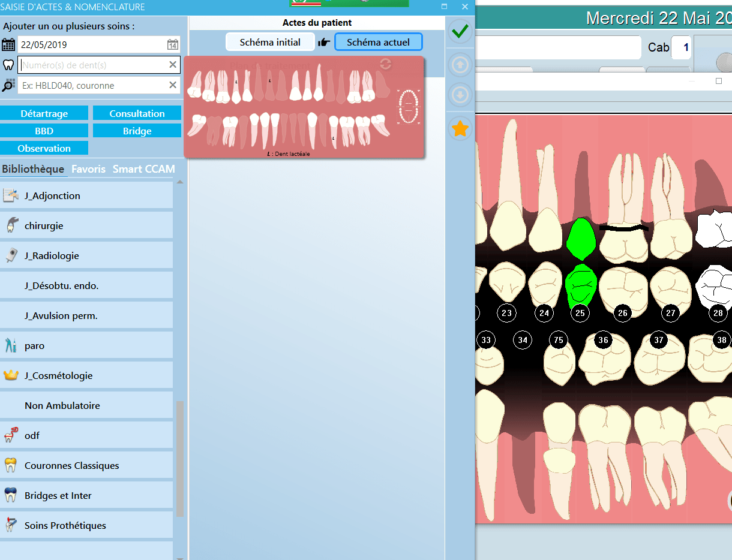Expand the Couronnes Classiques category
This screenshot has height=560, width=732.
(71, 466)
